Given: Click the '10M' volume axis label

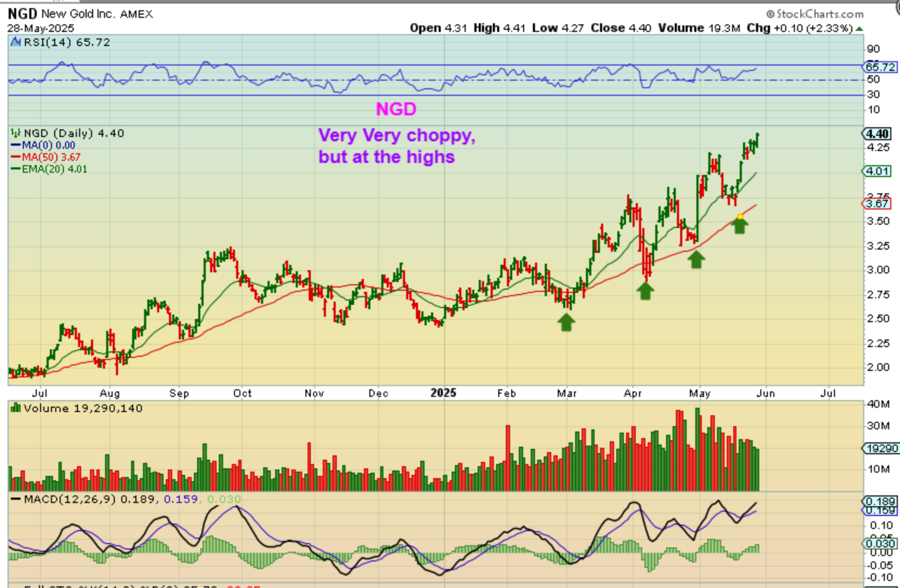Looking at the screenshot, I should click(x=878, y=469).
